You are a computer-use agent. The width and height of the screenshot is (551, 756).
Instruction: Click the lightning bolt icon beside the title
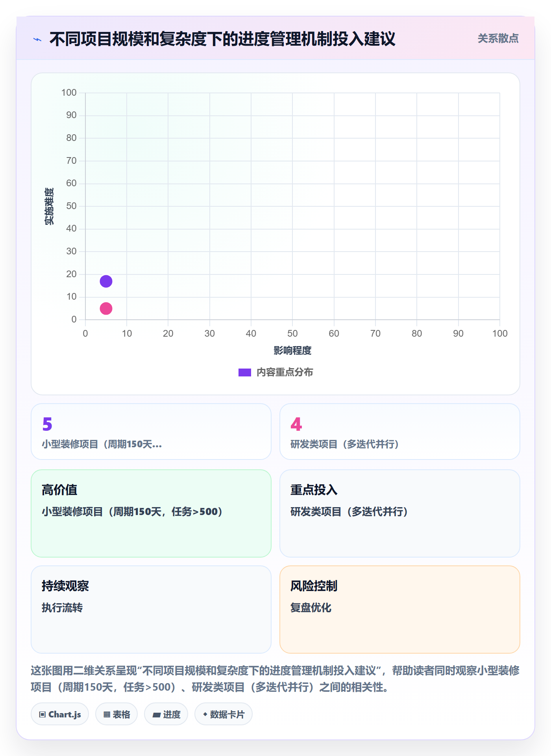[37, 39]
